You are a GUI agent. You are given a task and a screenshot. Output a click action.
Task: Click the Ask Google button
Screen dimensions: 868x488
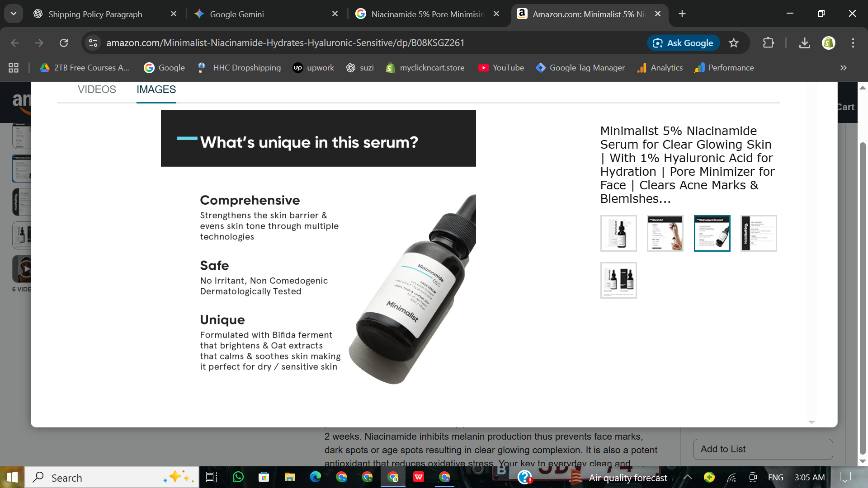tap(683, 43)
